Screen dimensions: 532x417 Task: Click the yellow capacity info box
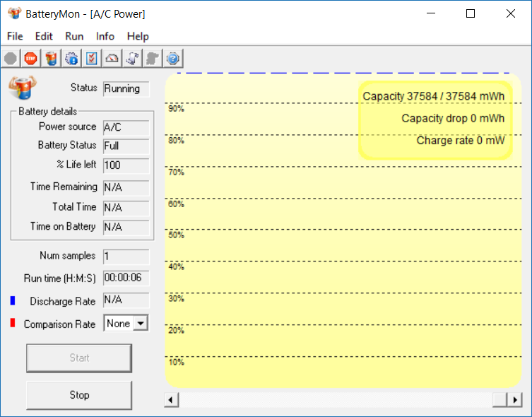(x=435, y=119)
